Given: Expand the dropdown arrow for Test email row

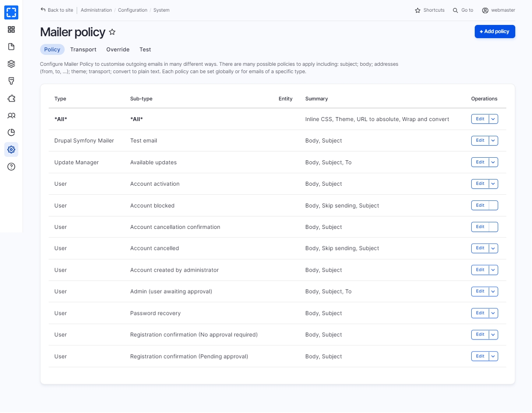Looking at the screenshot, I should coord(493,141).
